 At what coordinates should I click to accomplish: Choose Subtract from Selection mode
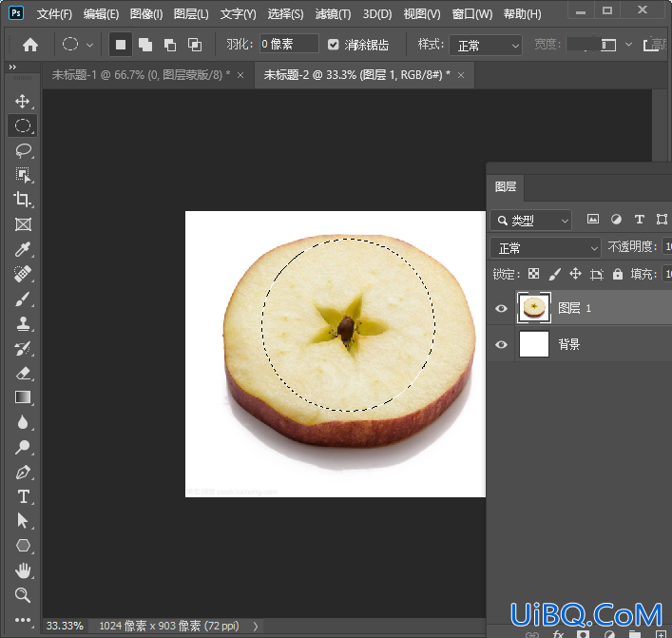(x=170, y=45)
